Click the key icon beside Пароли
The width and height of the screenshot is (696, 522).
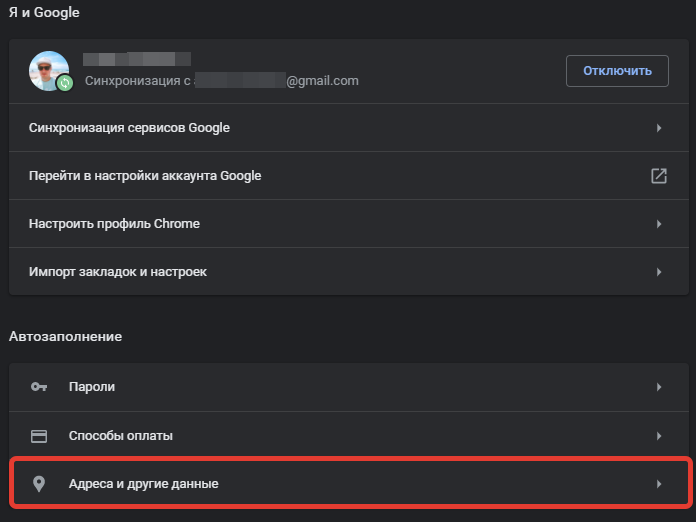pos(39,387)
